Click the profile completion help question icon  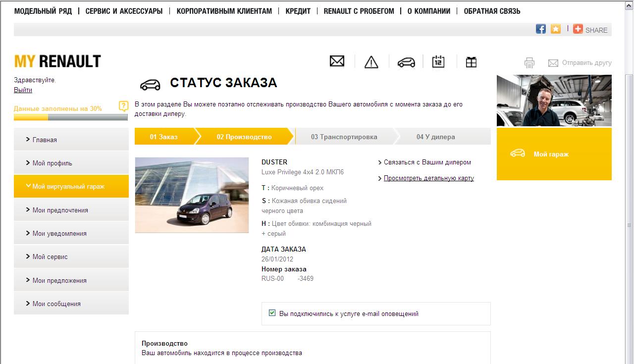click(123, 106)
